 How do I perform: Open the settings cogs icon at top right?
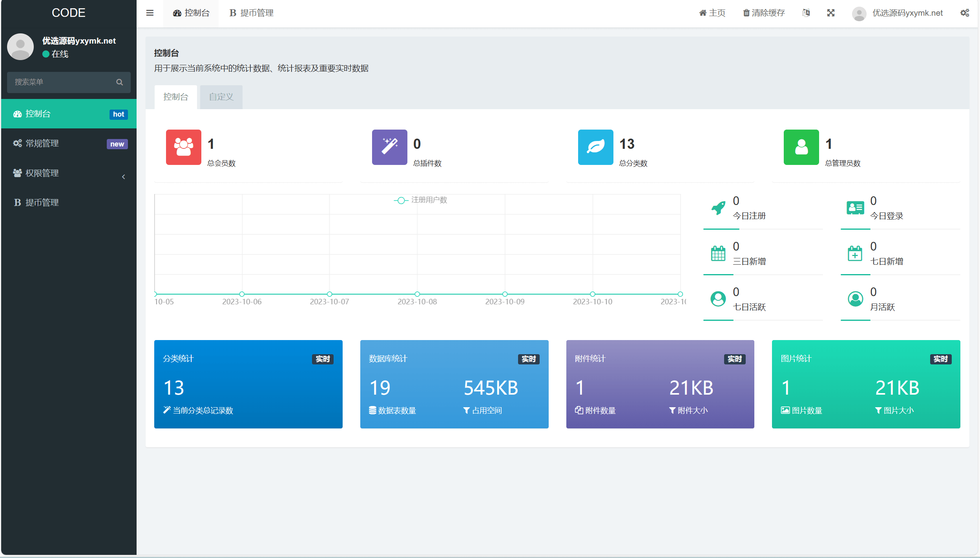pos(964,13)
